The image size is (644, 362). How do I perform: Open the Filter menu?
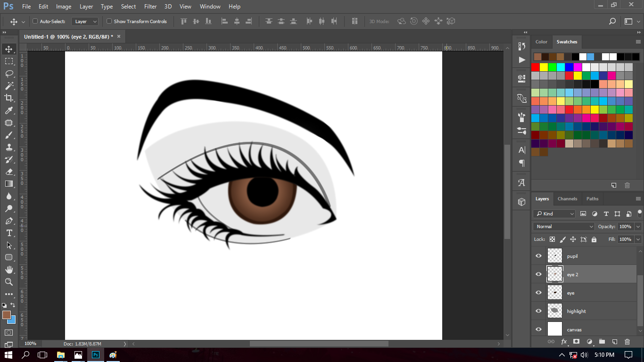click(x=150, y=7)
